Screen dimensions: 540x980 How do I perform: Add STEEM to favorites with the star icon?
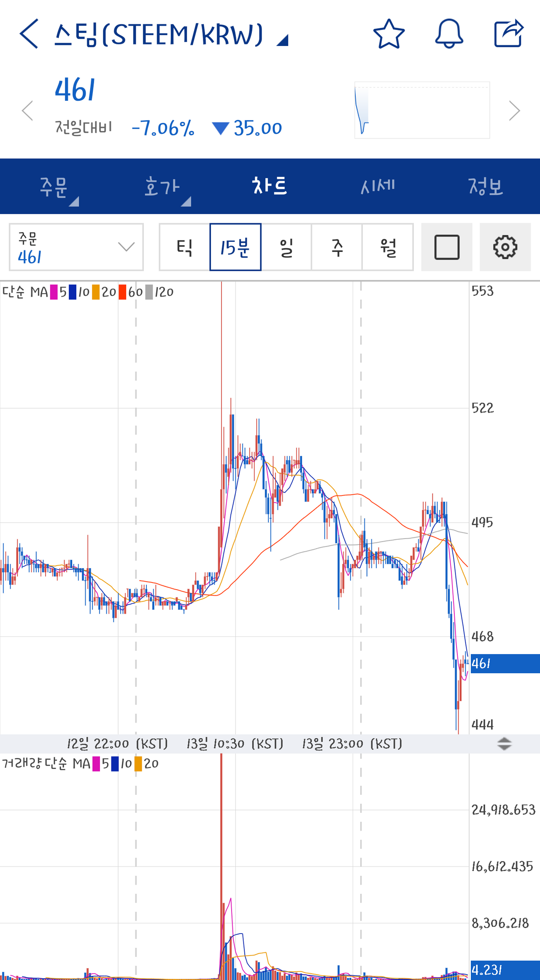coord(389,34)
